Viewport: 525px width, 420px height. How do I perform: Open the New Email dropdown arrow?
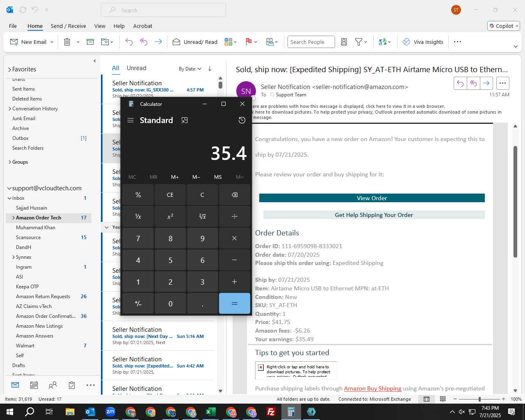tap(52, 42)
